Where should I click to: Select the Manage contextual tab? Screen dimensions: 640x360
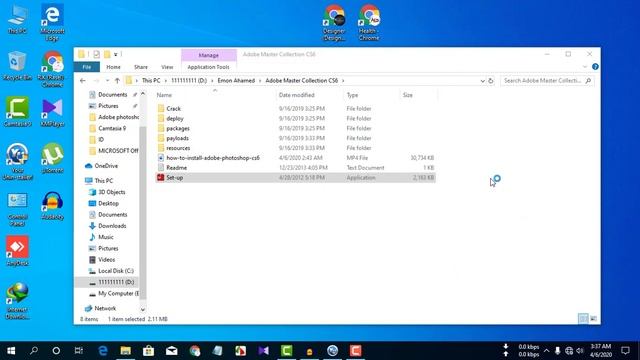[209, 55]
